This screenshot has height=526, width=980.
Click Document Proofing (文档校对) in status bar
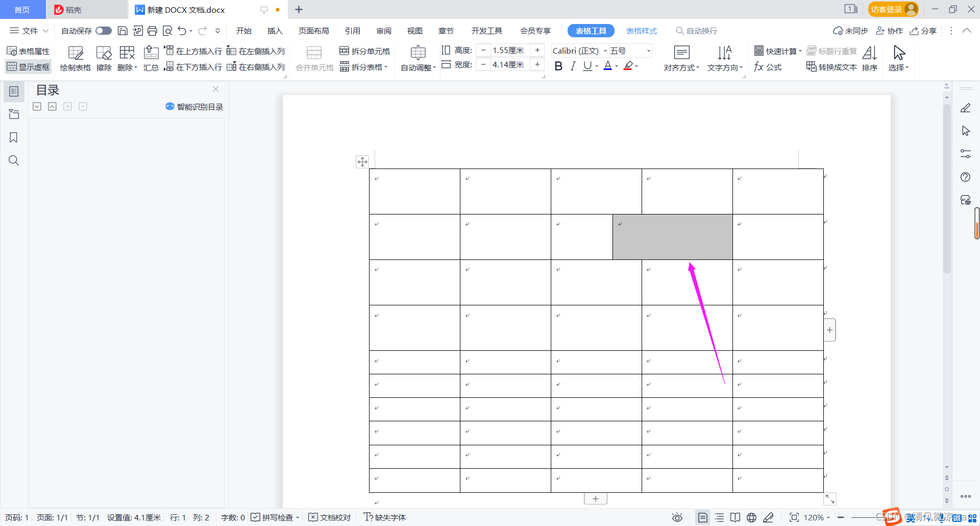coord(330,517)
